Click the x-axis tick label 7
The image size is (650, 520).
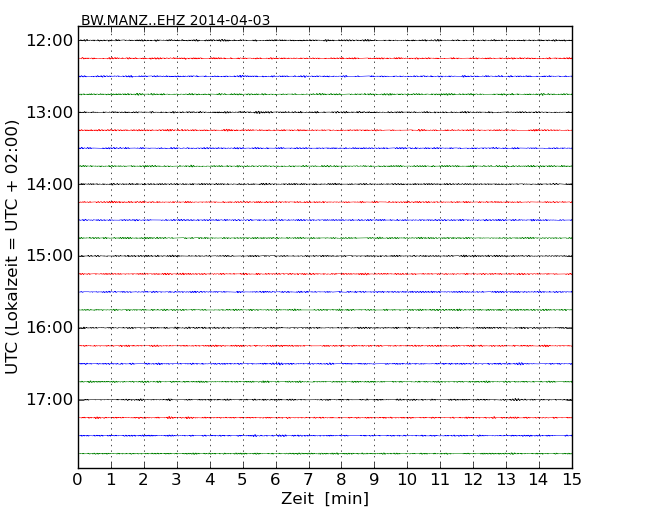308,480
